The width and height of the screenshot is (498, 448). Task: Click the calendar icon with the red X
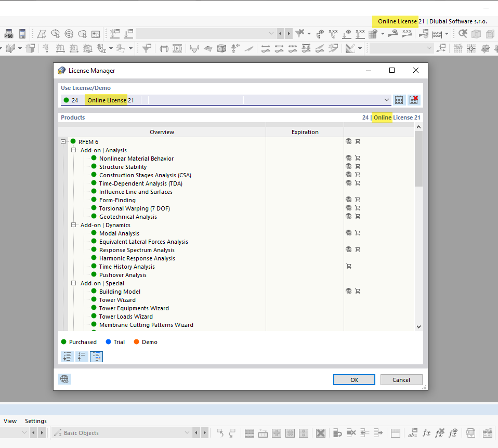[x=413, y=99]
